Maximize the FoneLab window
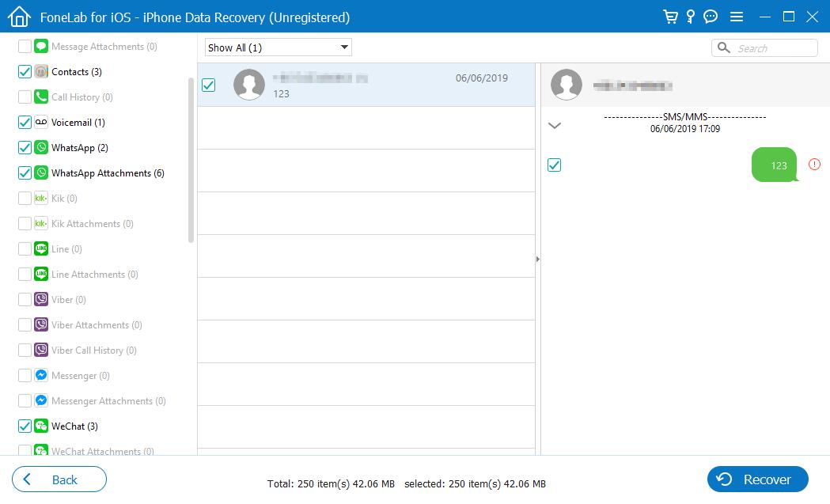Image resolution: width=830 pixels, height=504 pixels. tap(789, 17)
